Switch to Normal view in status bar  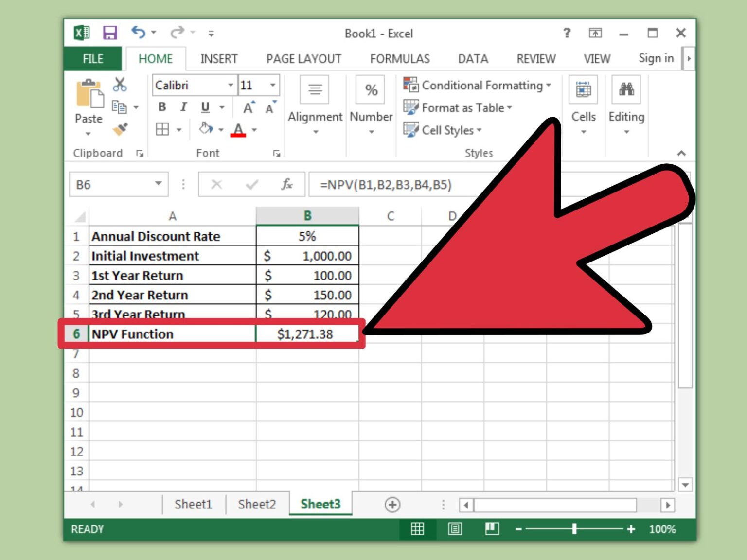(x=418, y=529)
